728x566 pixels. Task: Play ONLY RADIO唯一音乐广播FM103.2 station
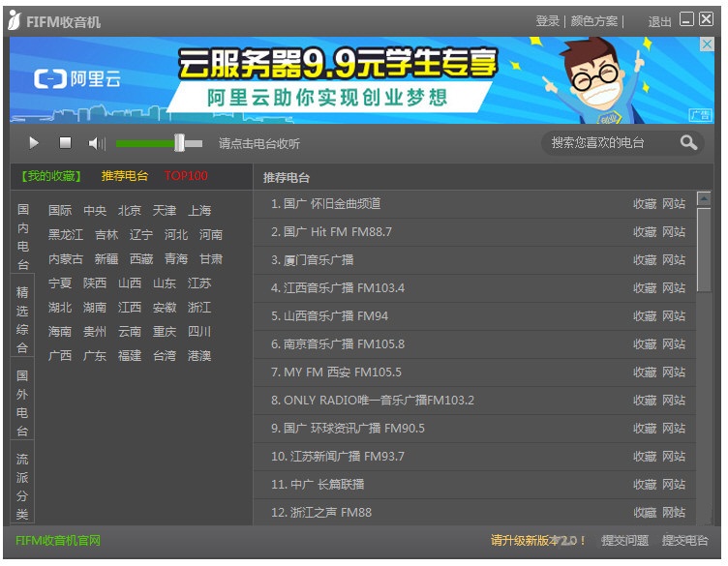point(373,400)
